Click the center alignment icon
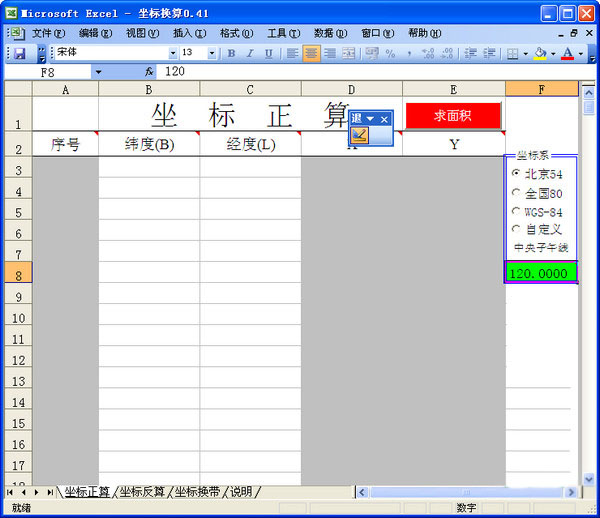 point(311,53)
